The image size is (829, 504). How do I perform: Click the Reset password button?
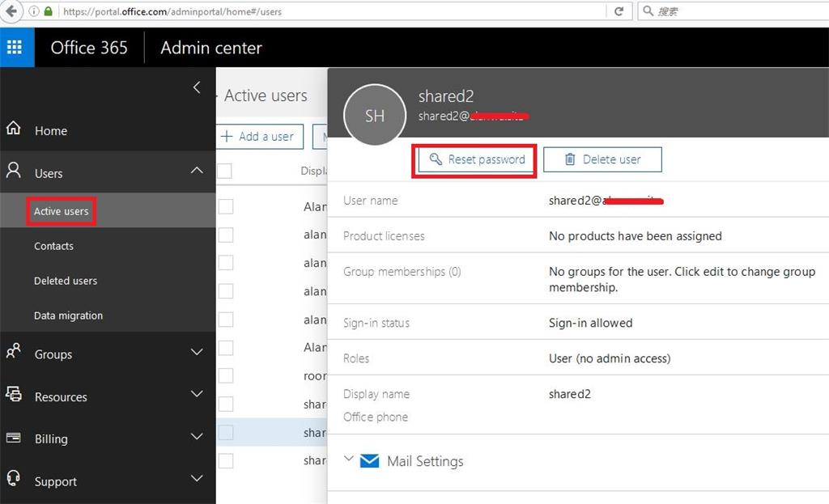point(476,159)
